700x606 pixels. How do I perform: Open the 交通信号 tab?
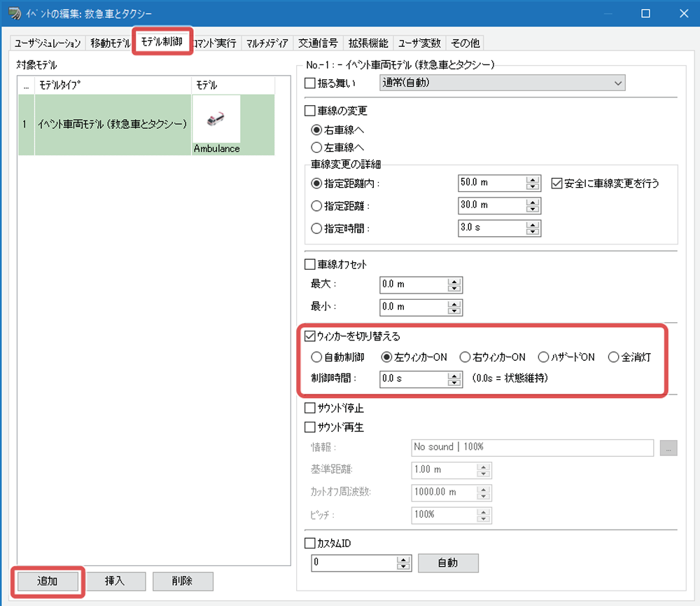click(318, 43)
